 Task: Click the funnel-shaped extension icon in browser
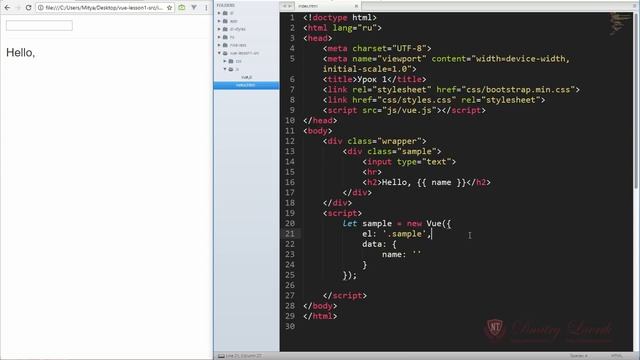pos(194,7)
